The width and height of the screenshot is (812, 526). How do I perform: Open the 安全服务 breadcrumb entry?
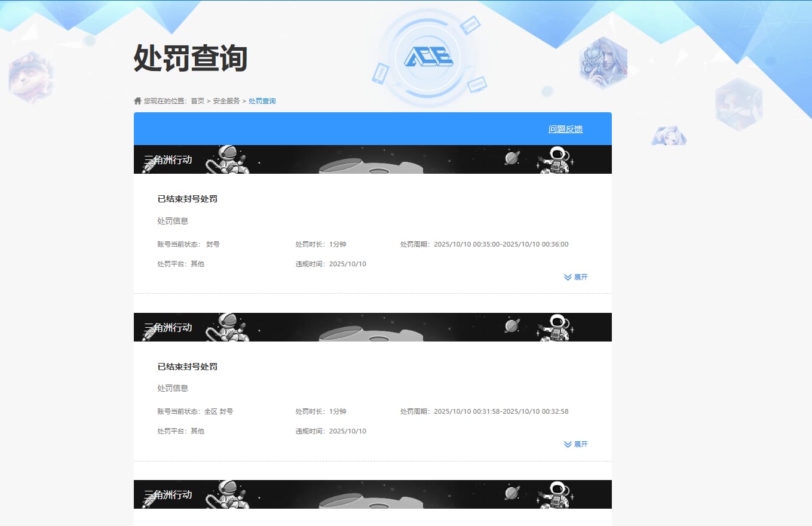227,100
